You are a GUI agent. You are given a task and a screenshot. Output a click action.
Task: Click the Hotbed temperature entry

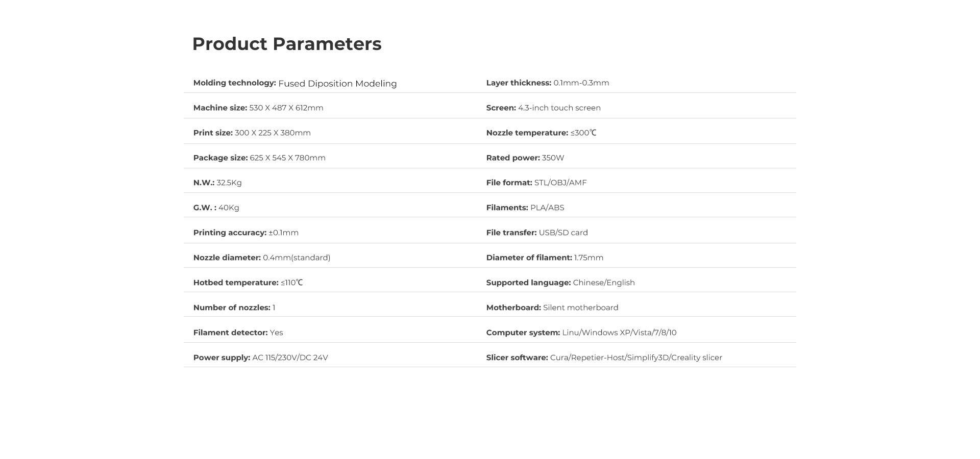coord(248,283)
